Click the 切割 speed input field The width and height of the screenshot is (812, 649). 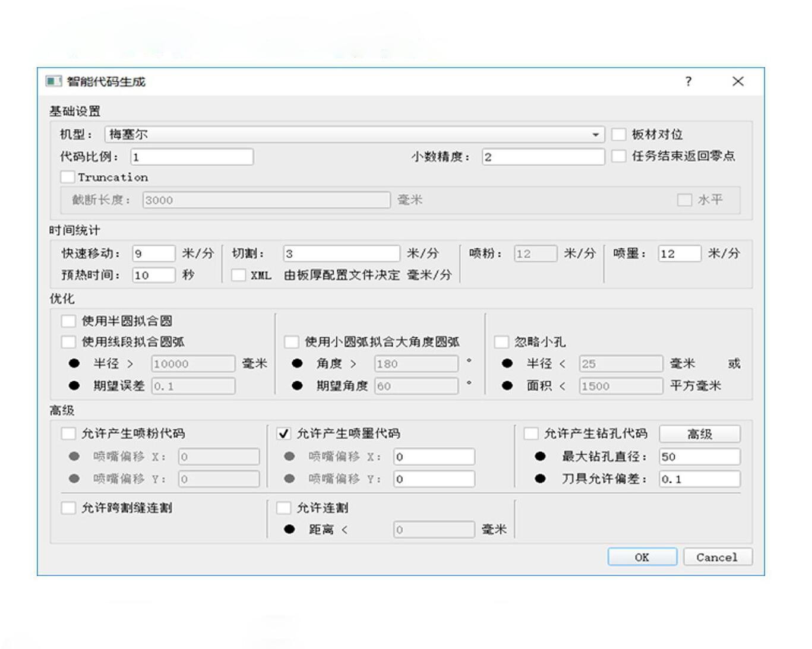(342, 254)
